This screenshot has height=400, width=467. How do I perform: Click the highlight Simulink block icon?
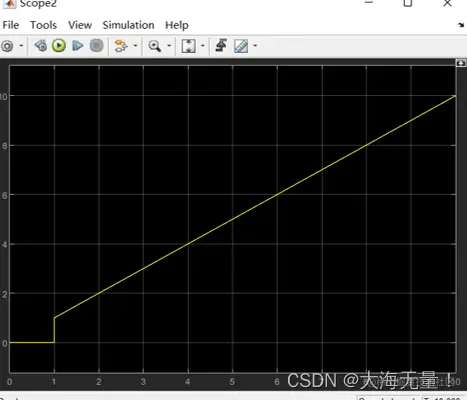click(x=121, y=46)
